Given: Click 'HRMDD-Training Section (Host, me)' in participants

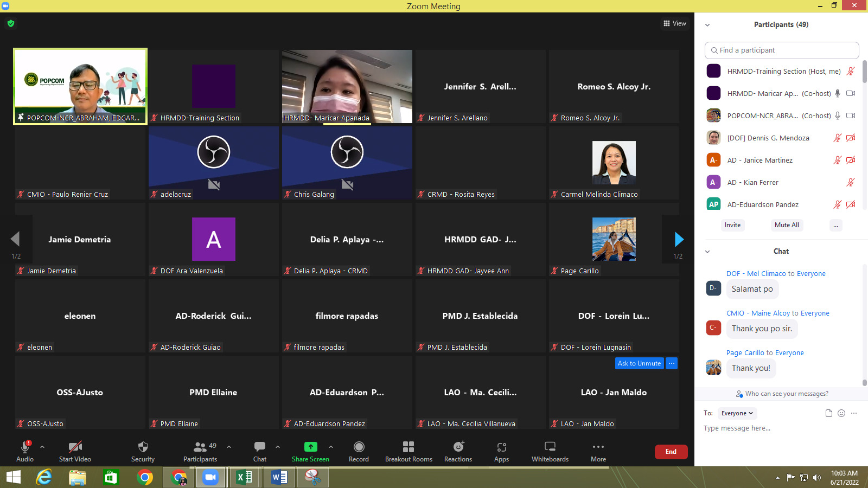Looking at the screenshot, I should [783, 71].
